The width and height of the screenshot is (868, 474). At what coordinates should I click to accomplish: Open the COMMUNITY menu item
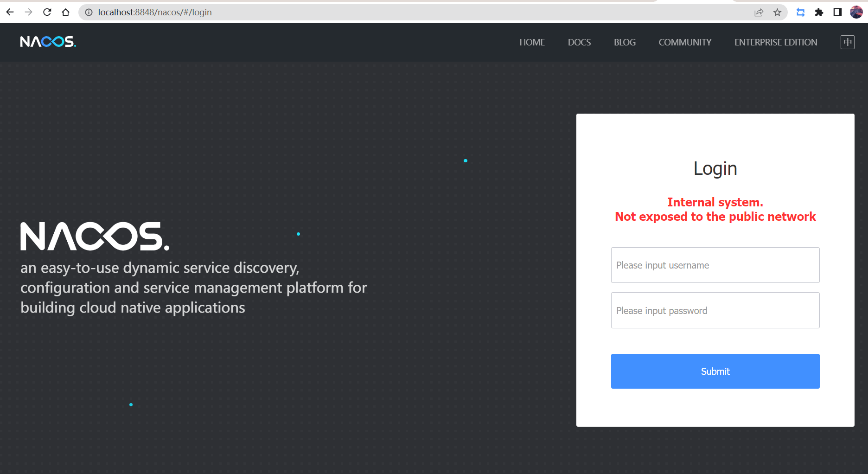pyautogui.click(x=685, y=42)
